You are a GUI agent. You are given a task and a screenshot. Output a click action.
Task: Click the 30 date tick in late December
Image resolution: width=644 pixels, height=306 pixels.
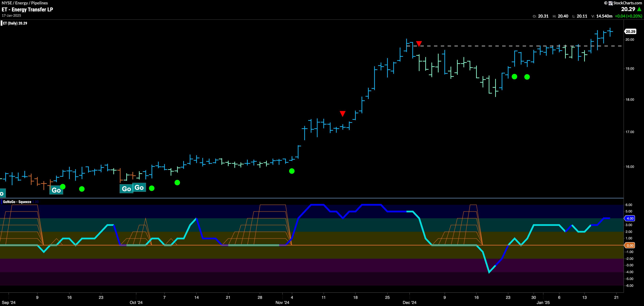tap(534, 297)
